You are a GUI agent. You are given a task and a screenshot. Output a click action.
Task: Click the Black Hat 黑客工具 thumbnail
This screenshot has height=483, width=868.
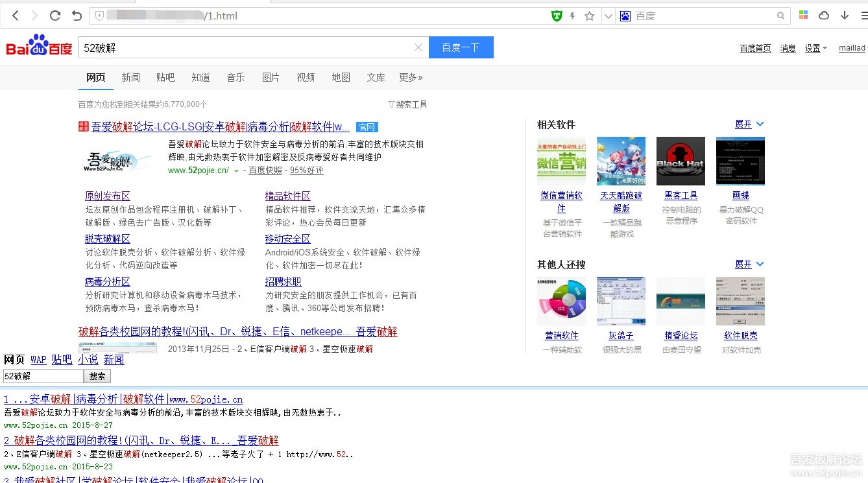[x=681, y=161]
